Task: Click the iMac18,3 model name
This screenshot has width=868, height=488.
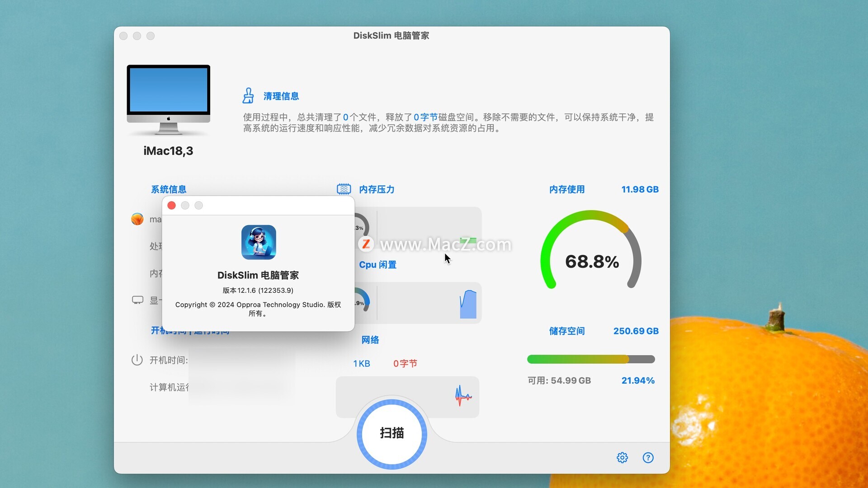Action: click(x=168, y=151)
